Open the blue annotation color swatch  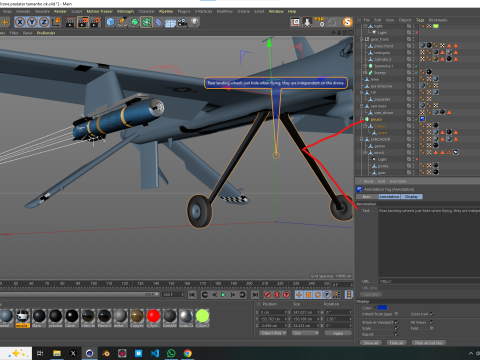tap(382, 307)
